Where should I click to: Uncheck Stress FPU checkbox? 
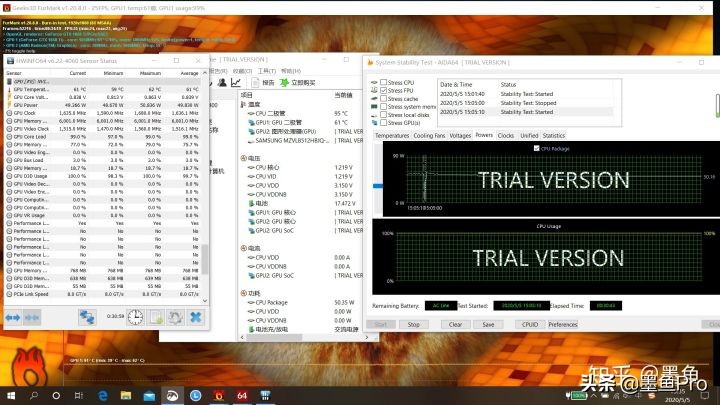coord(383,90)
